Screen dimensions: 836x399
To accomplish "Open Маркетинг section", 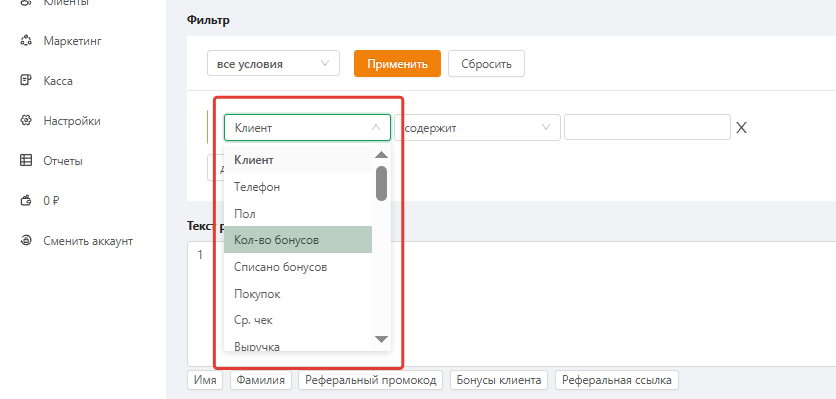I will [73, 41].
